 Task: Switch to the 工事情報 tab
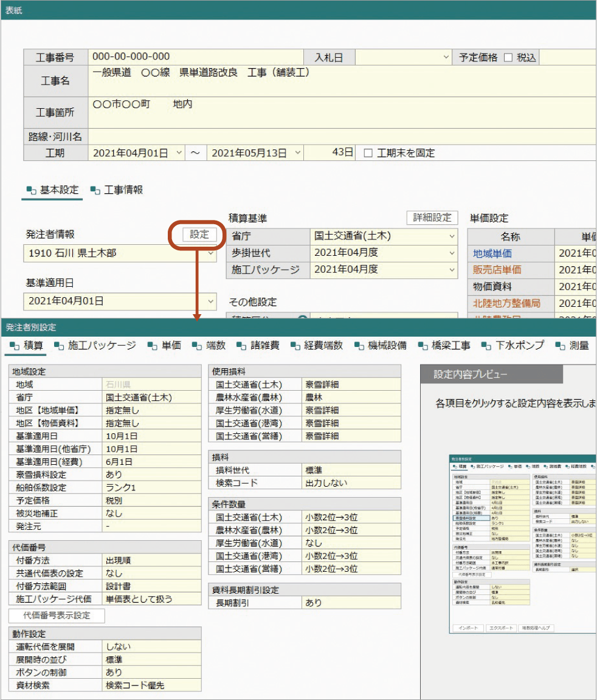click(117, 190)
